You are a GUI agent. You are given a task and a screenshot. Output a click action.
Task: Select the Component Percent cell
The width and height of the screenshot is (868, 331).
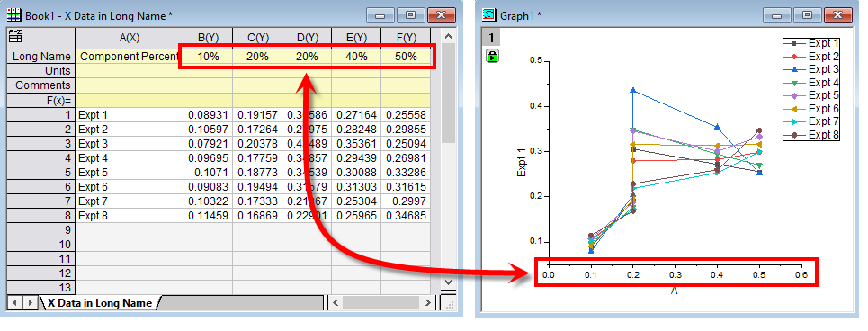pos(129,57)
